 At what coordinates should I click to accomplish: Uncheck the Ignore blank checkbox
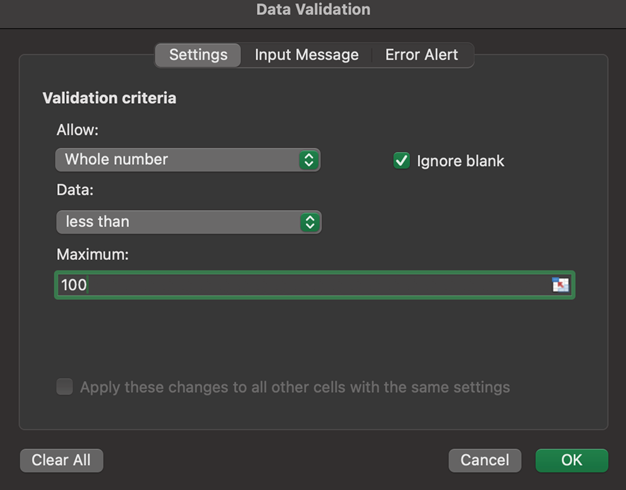[401, 161]
